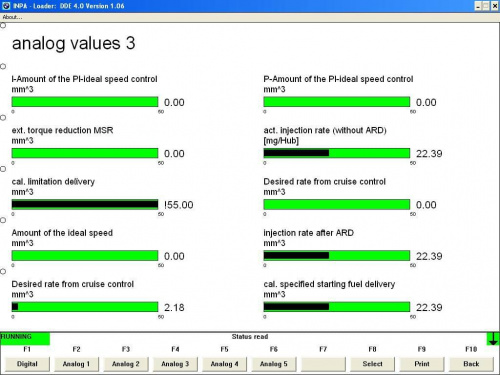The width and height of the screenshot is (500, 375).
Task: Click the injection rate after ARD bar
Action: (x=337, y=256)
